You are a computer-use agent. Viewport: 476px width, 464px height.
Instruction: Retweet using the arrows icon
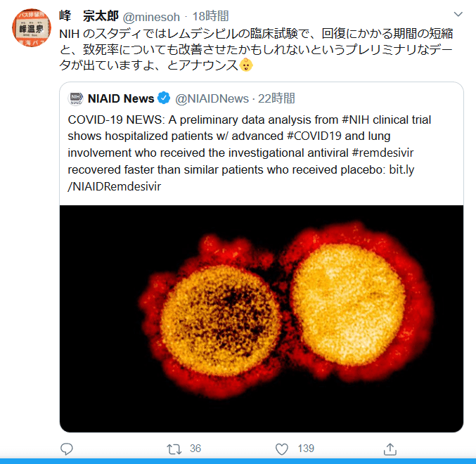click(174, 449)
